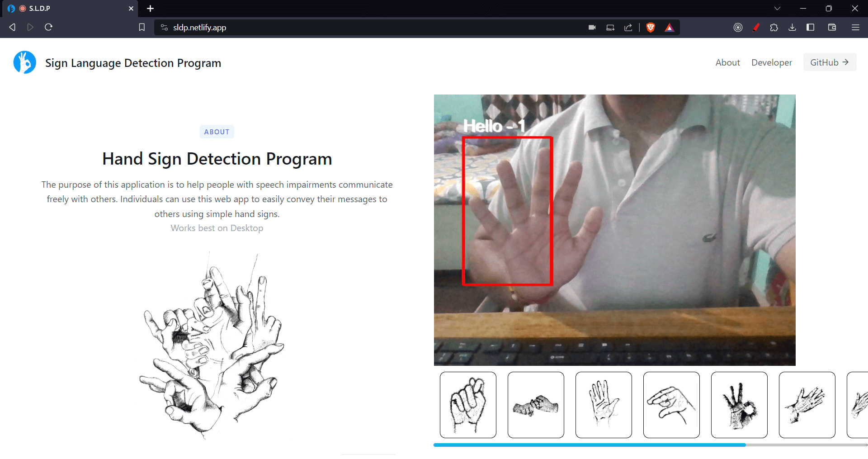Open the Downloads icon
Image resolution: width=868 pixels, height=459 pixels.
coord(792,28)
